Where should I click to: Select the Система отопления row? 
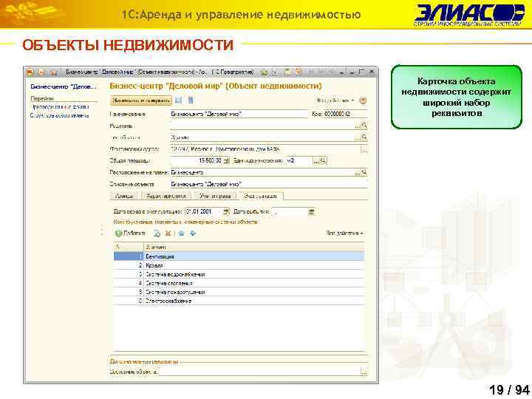click(x=239, y=283)
